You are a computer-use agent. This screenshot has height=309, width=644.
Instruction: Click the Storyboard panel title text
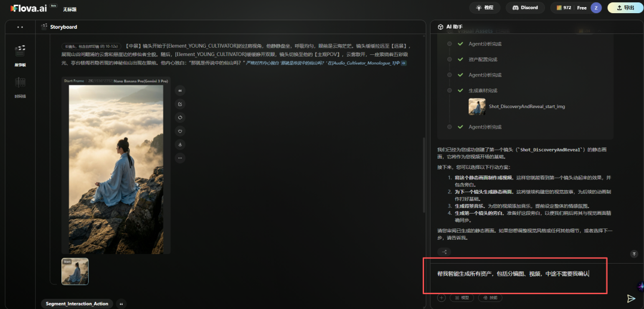click(x=64, y=27)
